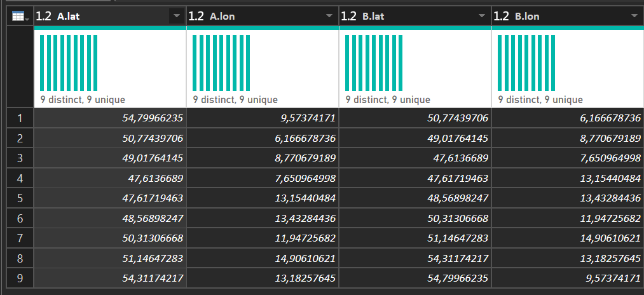Click A.lat cell 47,61719463 in row 5
644x295 pixels.
coord(110,198)
